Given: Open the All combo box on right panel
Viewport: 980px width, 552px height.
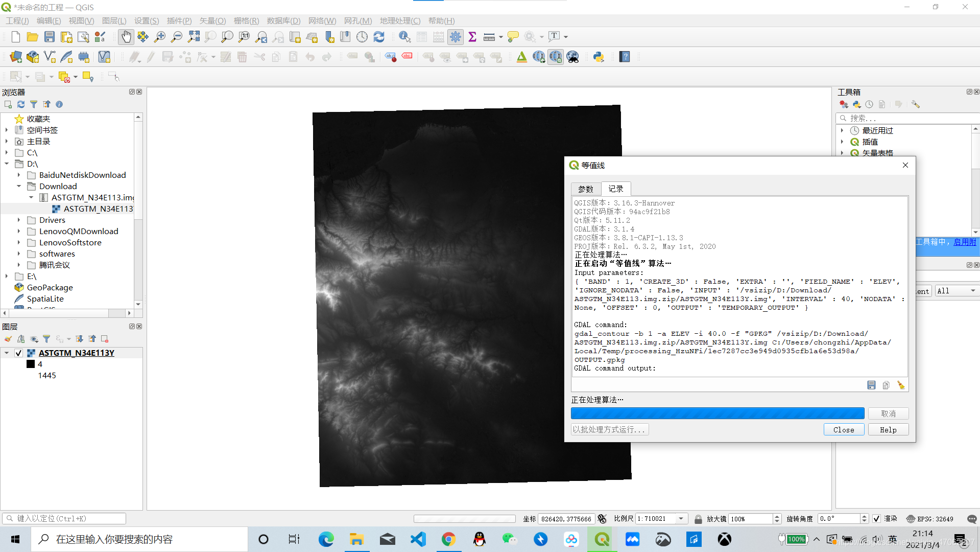Looking at the screenshot, I should coord(957,291).
